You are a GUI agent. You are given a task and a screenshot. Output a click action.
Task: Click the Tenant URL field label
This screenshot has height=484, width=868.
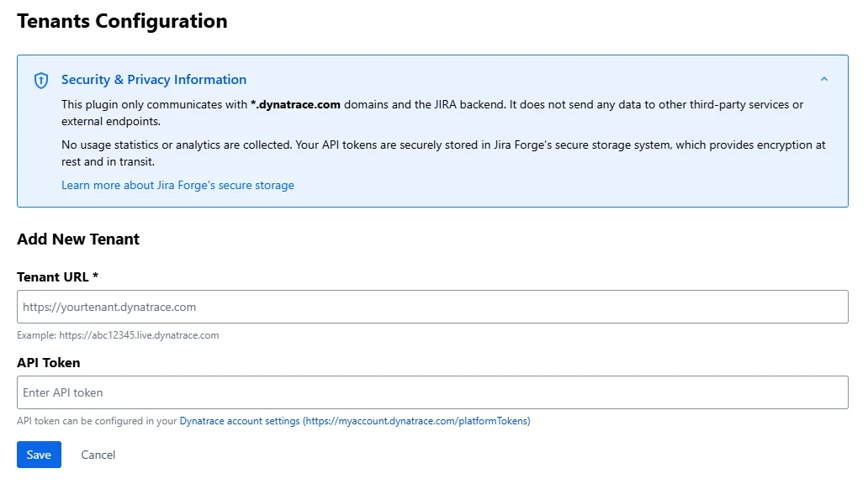tap(52, 277)
